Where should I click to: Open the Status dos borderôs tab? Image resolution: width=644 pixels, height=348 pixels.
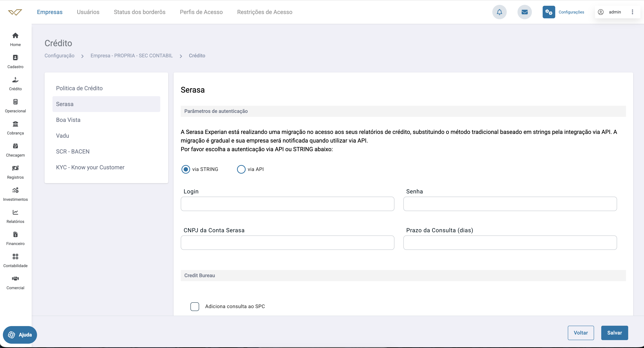pos(139,12)
